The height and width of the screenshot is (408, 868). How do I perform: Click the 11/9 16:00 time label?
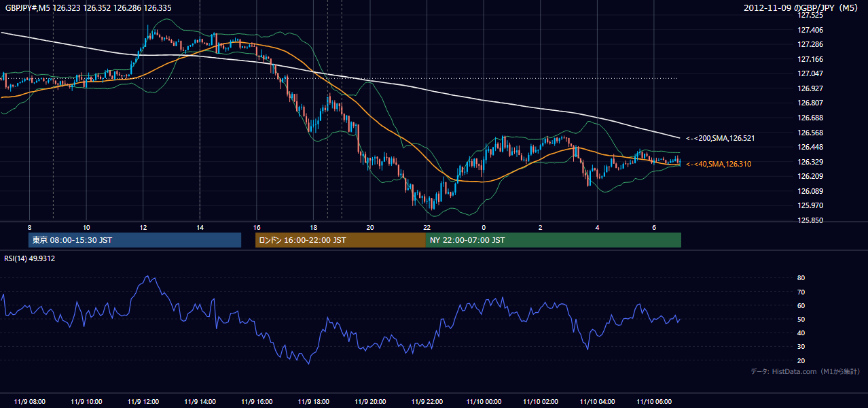pos(257,402)
